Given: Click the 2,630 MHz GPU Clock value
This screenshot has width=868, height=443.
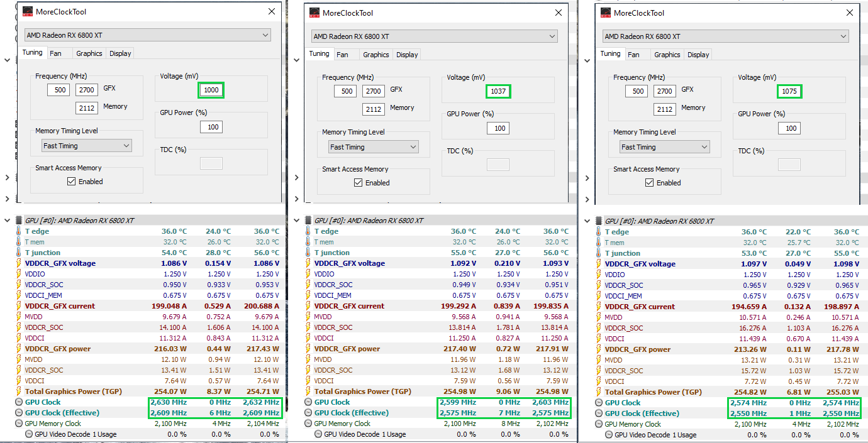Looking at the screenshot, I should point(169,402).
